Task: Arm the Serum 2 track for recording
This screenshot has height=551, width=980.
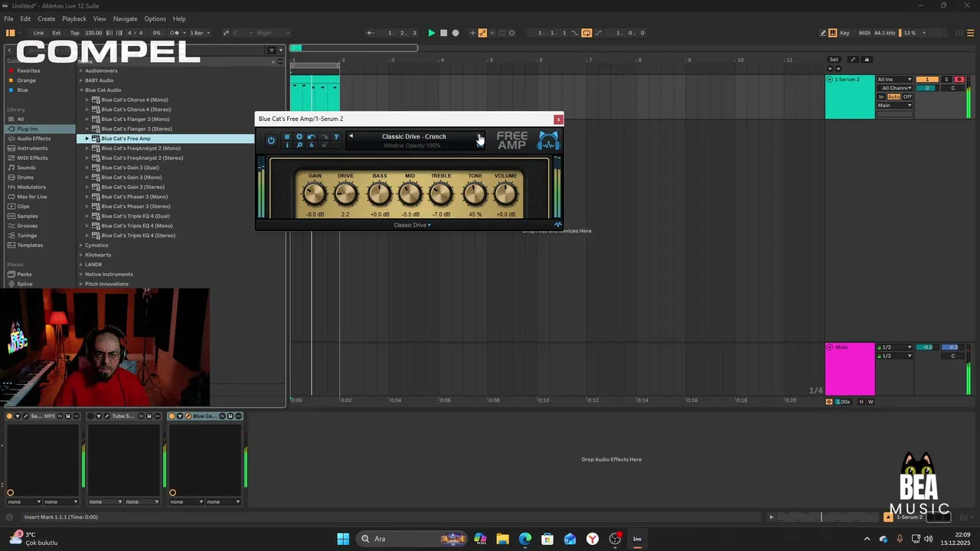Action: [959, 80]
